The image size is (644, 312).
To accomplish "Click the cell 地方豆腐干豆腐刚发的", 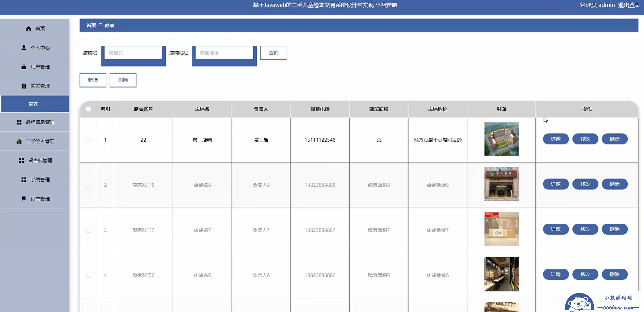I will click(x=438, y=140).
